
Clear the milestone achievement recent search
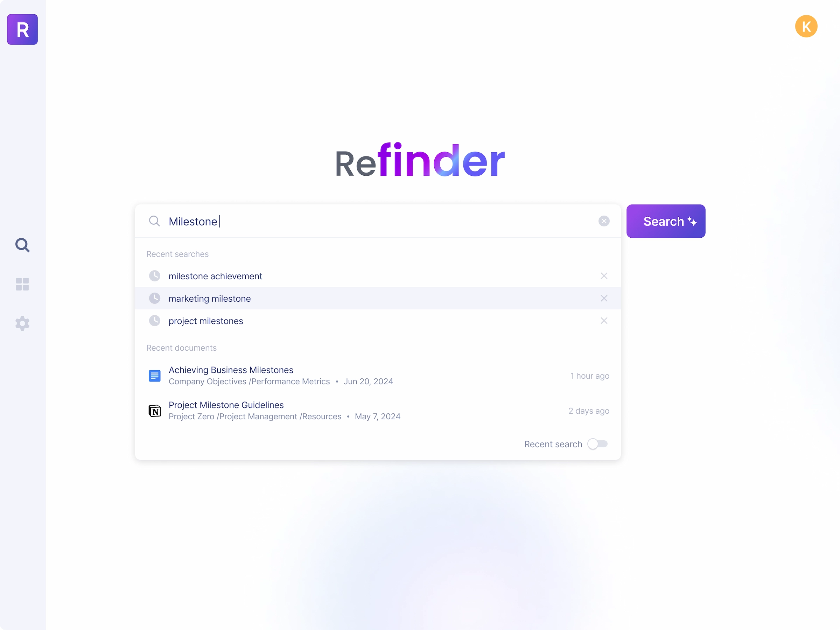tap(604, 275)
